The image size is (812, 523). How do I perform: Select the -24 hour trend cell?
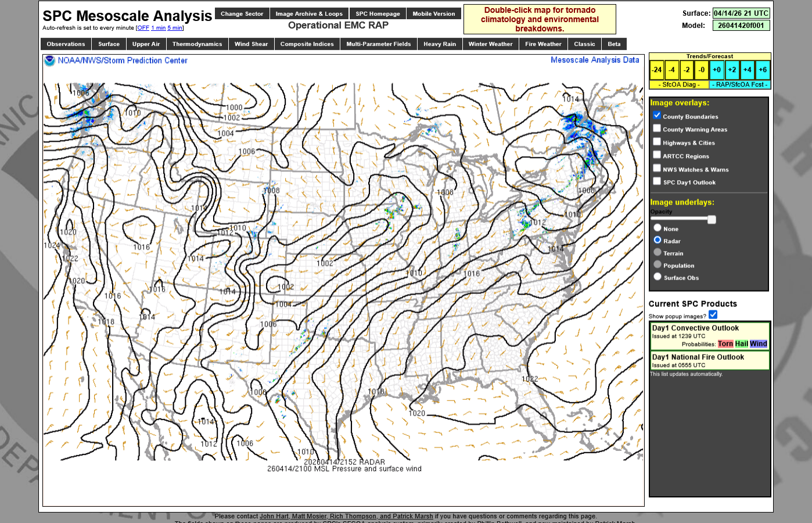(x=656, y=70)
